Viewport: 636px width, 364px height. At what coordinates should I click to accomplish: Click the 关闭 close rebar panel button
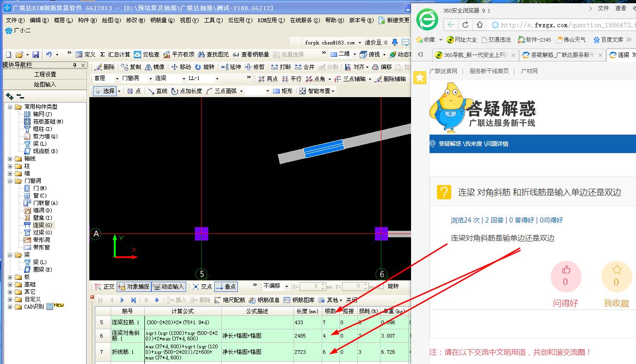351,300
